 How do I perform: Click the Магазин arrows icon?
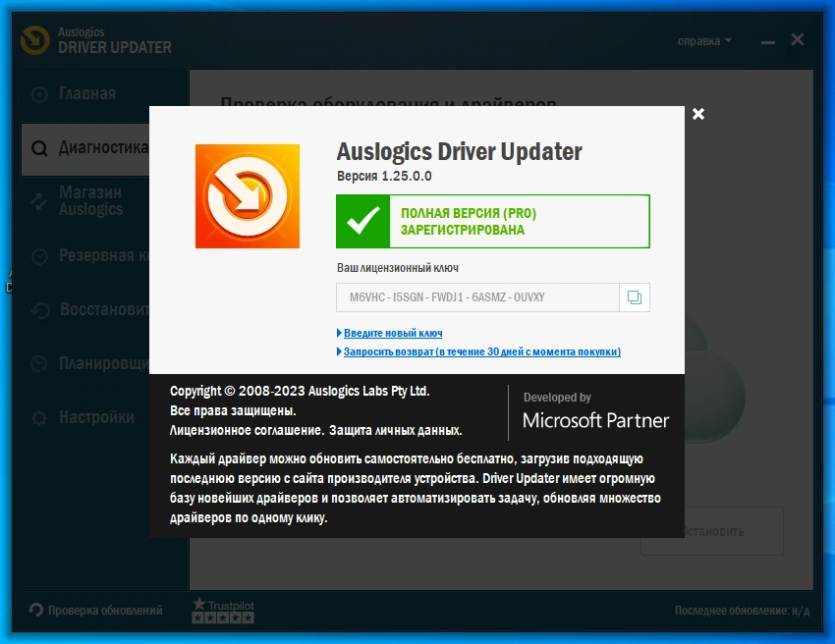pyautogui.click(x=39, y=201)
